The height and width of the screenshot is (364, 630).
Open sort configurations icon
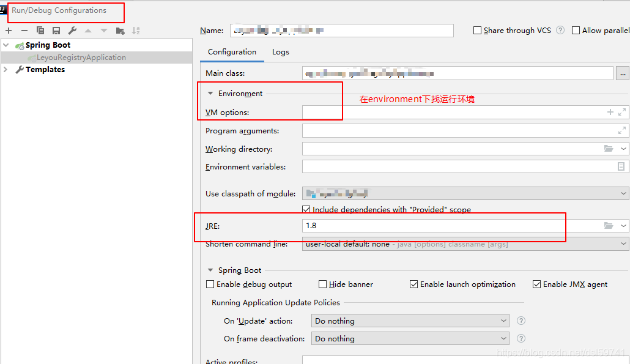point(136,31)
